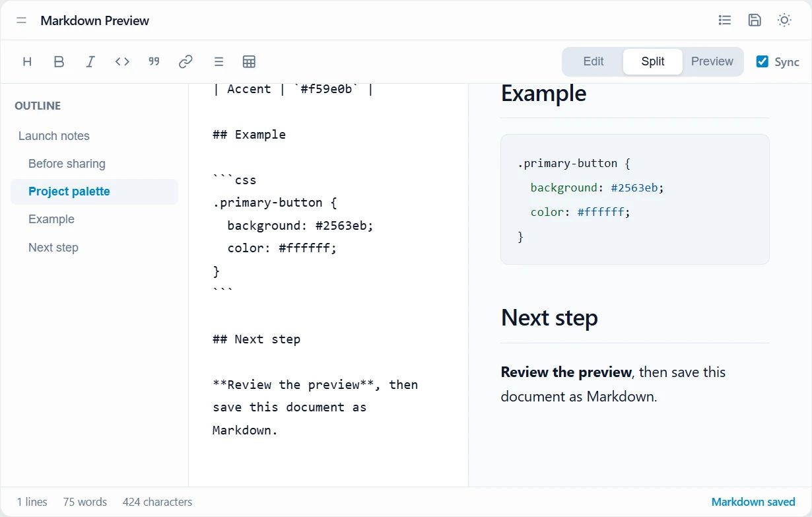Insert a table with grid icon
812x517 pixels.
click(x=249, y=61)
